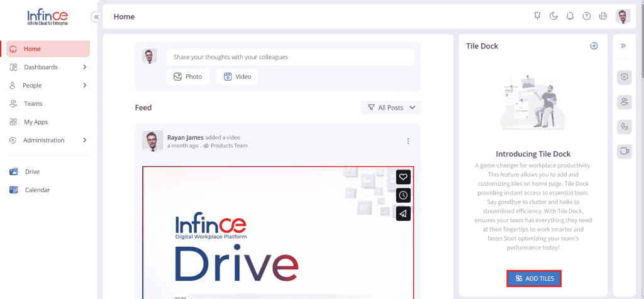Screen dimensions: 644x299
Task: Click Home sidebar house icon
Action: [x=14, y=49]
